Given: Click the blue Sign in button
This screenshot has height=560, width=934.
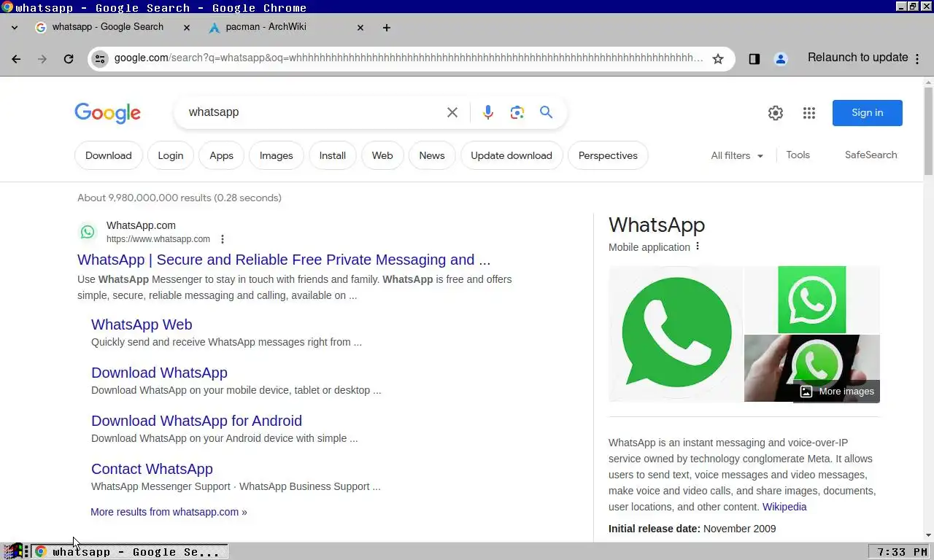Looking at the screenshot, I should [x=868, y=113].
